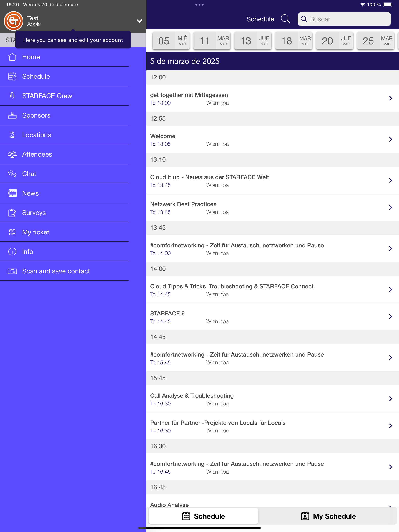Open Call Analyse & Troubleshooting chevron
Image resolution: width=399 pixels, height=532 pixels.
coord(391,399)
